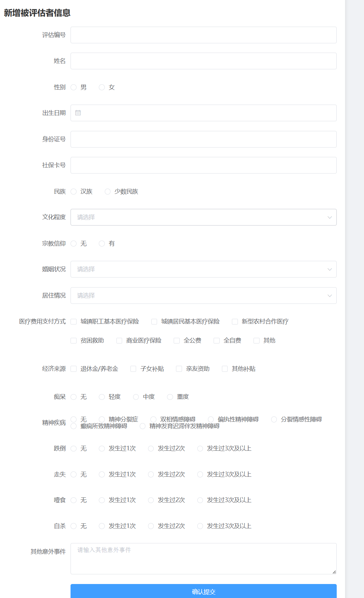
Task: Choose 癫痫所致精神障碍 option
Action: (74, 426)
